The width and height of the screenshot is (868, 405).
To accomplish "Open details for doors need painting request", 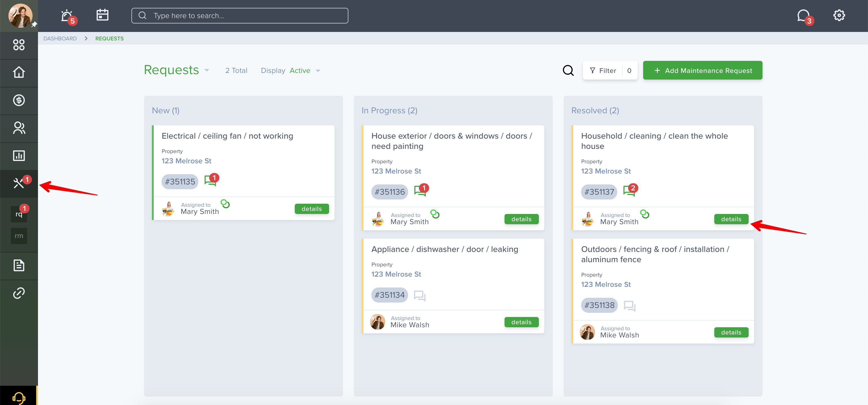I will tap(521, 219).
